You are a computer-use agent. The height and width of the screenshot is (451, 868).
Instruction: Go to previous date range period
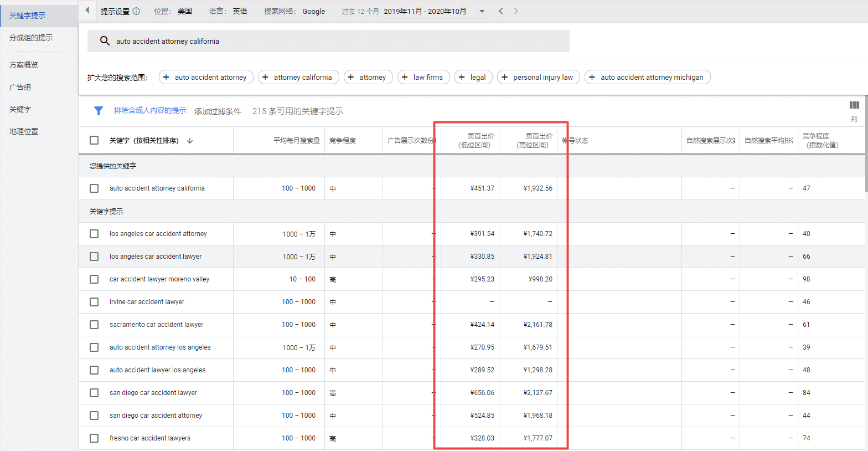[501, 11]
